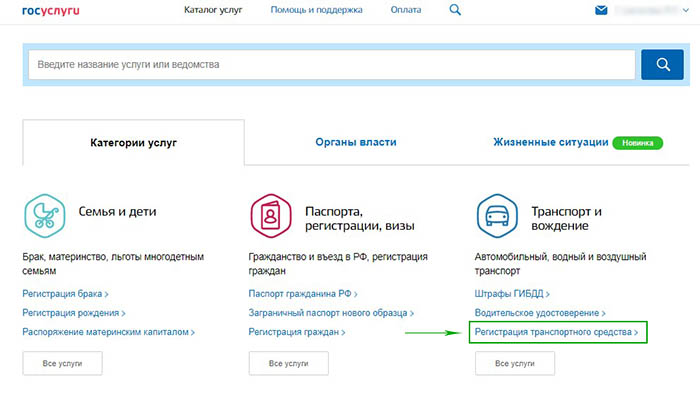Click Все услуги under Семья и дети
Screen dimensions: 700x393
(62, 364)
